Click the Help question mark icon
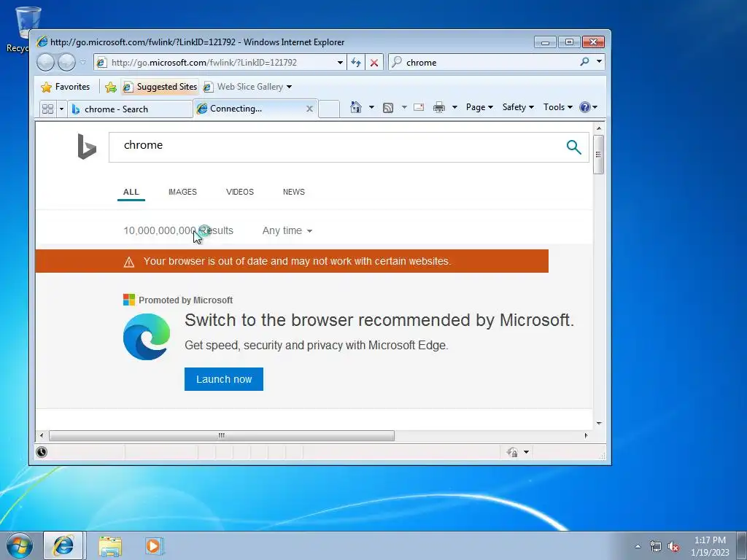The width and height of the screenshot is (747, 560). (x=585, y=107)
